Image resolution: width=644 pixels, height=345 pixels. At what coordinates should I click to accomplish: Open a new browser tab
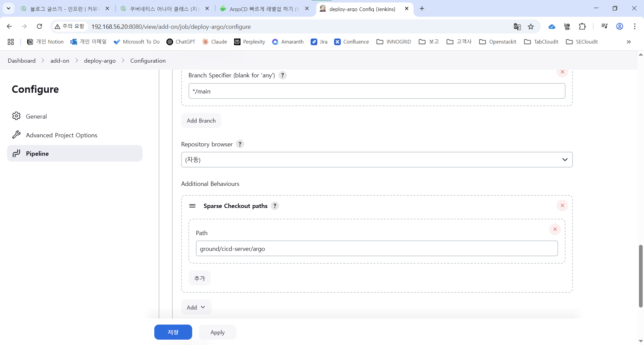pos(422,9)
